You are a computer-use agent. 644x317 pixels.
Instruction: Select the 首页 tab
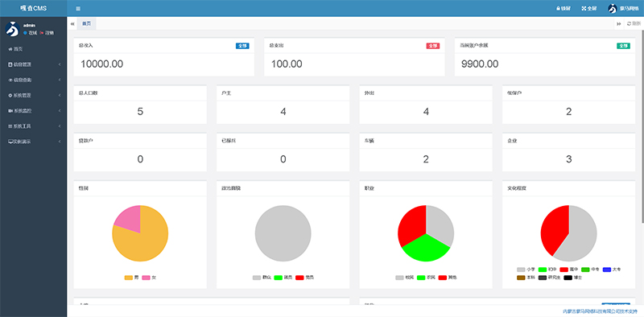(x=87, y=24)
